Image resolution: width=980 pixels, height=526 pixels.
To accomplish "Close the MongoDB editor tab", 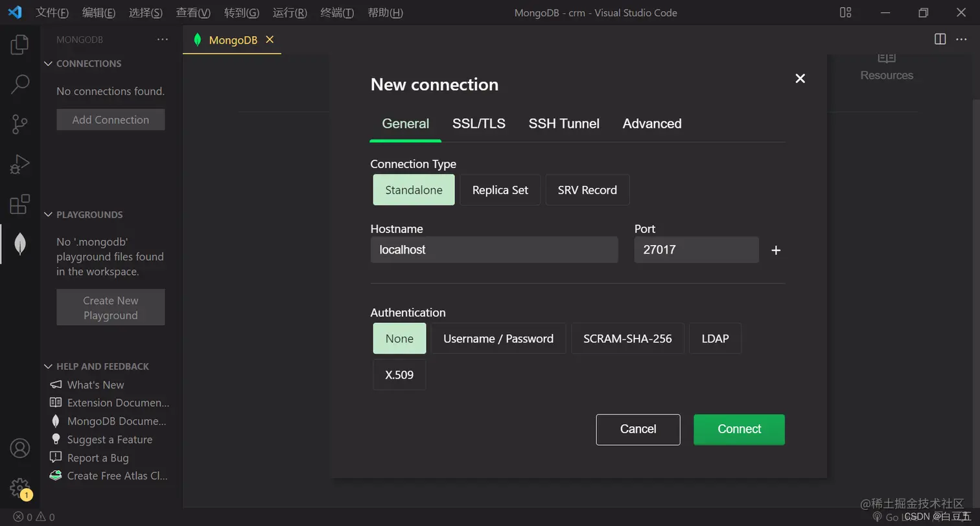I will coord(270,40).
